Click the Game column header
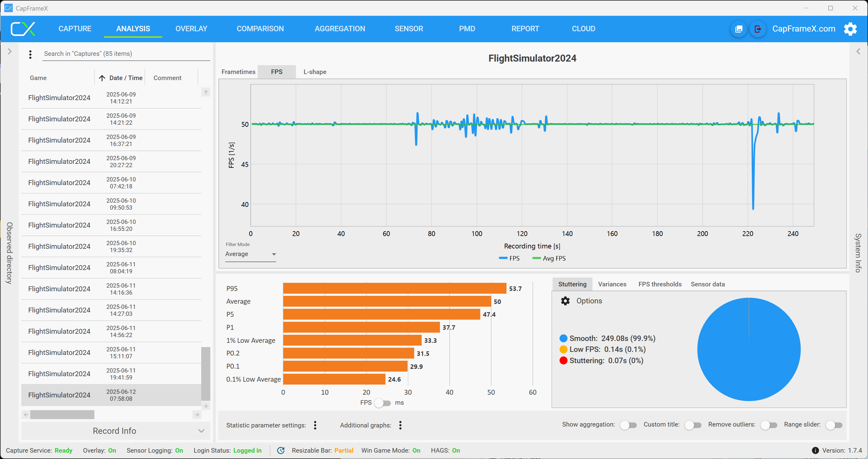The image size is (868, 459). point(38,78)
